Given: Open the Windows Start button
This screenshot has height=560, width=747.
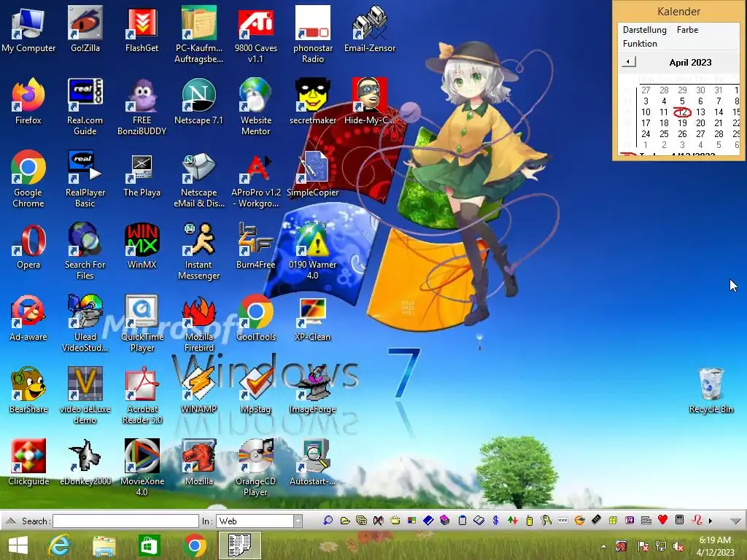Looking at the screenshot, I should click(x=18, y=545).
